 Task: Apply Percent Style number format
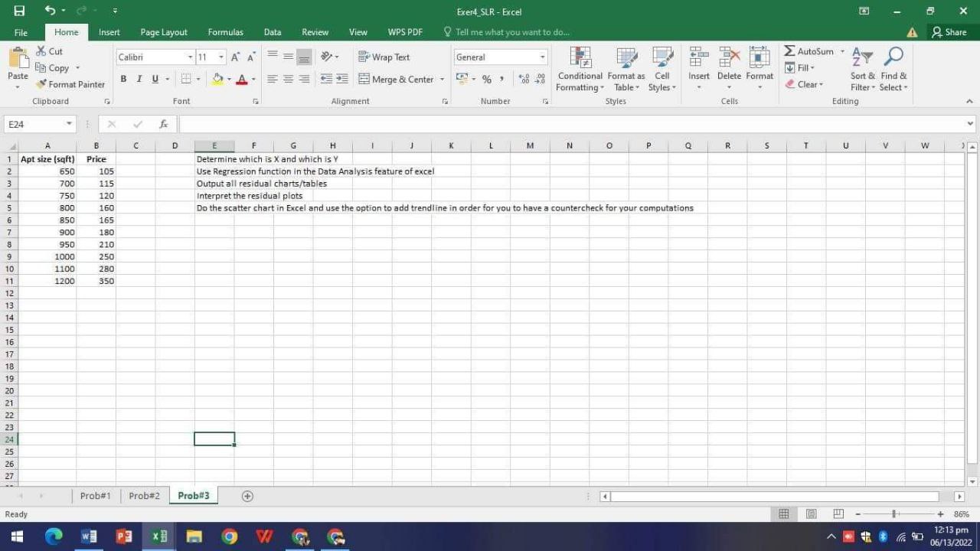487,79
